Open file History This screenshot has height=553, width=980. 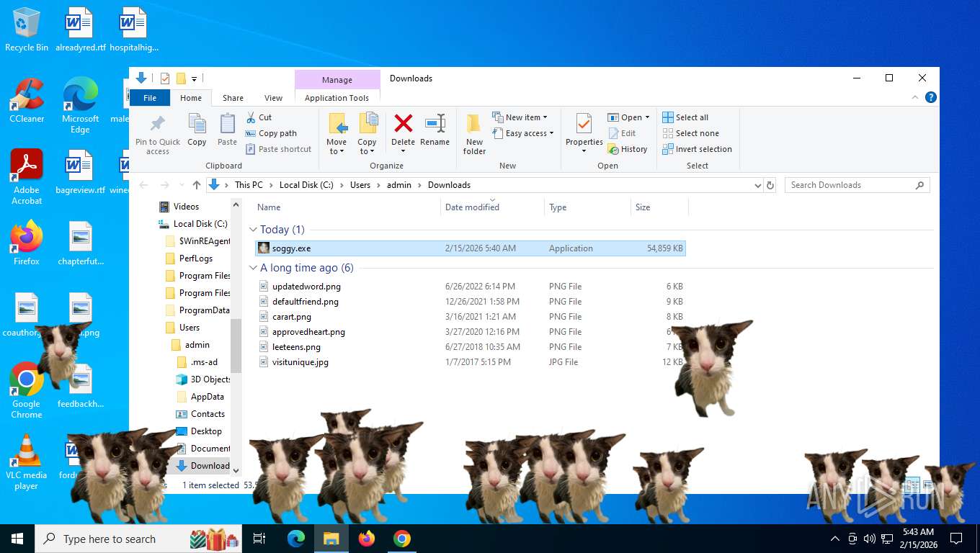coord(628,149)
